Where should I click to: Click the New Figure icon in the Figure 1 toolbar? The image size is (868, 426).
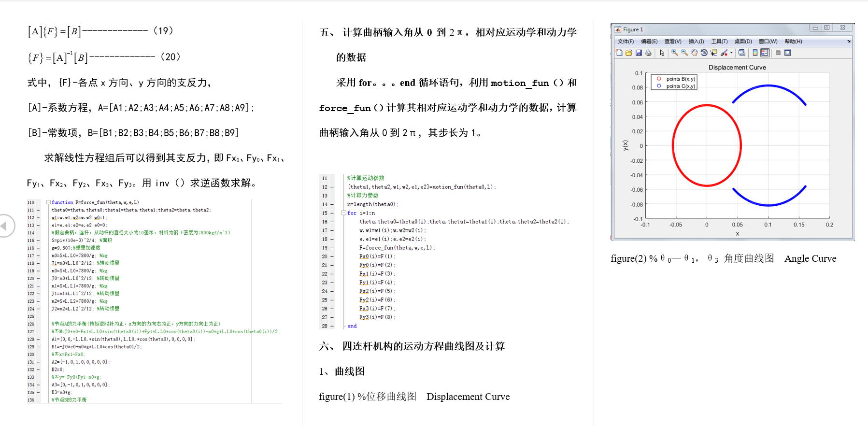pos(619,53)
